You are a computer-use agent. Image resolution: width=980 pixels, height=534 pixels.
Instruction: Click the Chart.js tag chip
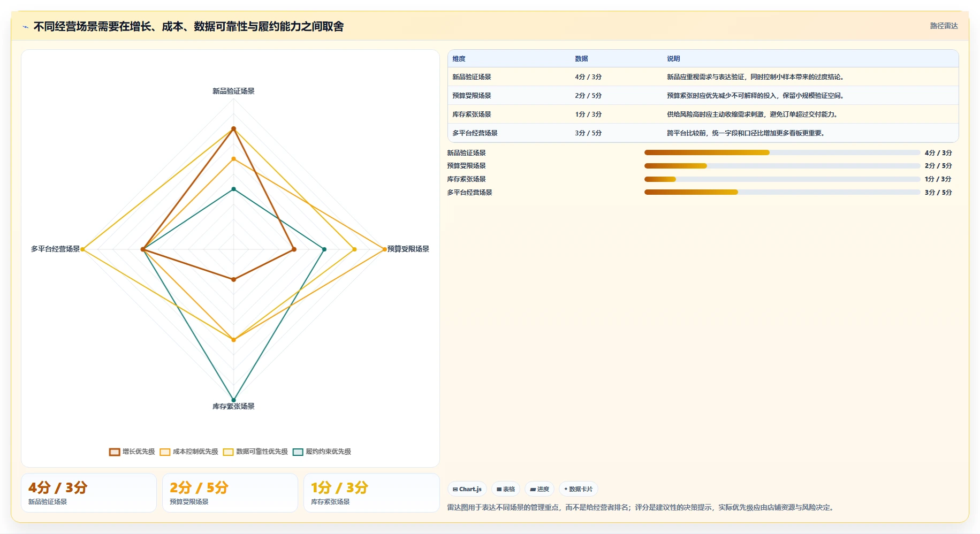(467, 489)
